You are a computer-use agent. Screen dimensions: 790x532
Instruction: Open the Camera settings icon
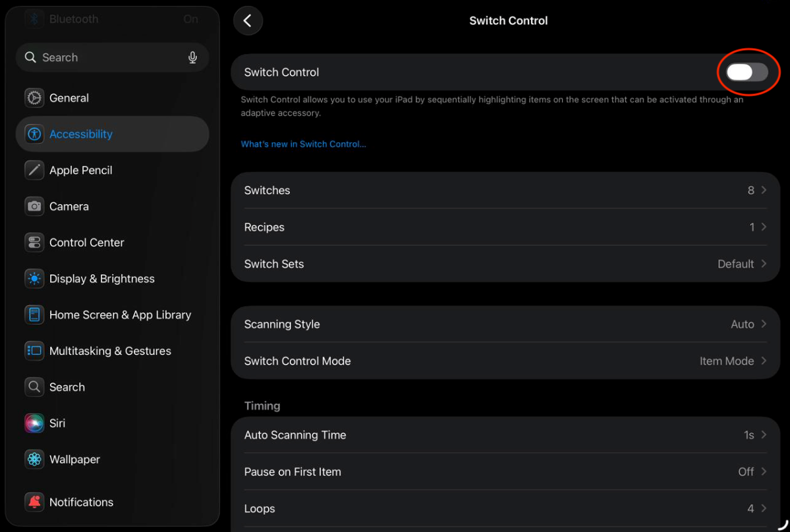[34, 206]
